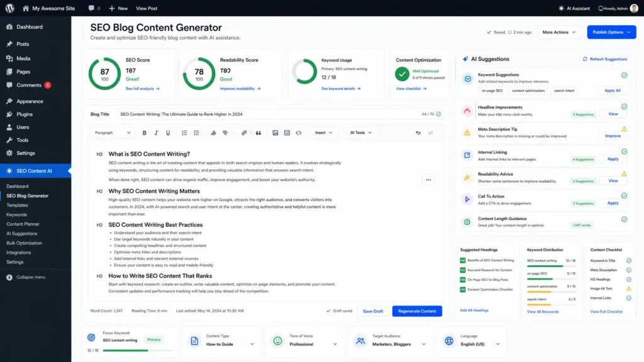Open Content Planner submenu item
644x362 pixels.
[23, 224]
